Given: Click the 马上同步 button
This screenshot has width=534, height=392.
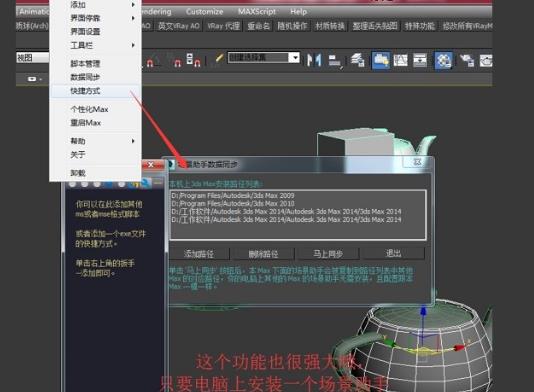Looking at the screenshot, I should 328,254.
